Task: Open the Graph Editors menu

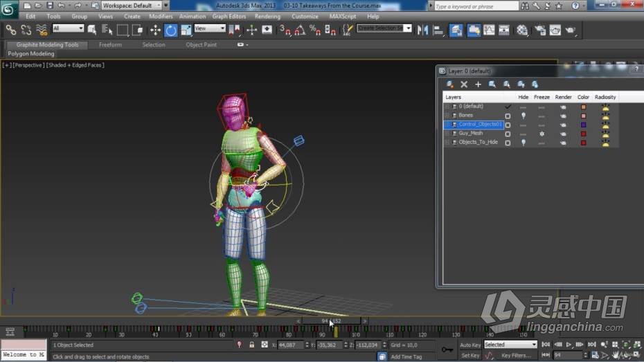Action: tap(229, 17)
